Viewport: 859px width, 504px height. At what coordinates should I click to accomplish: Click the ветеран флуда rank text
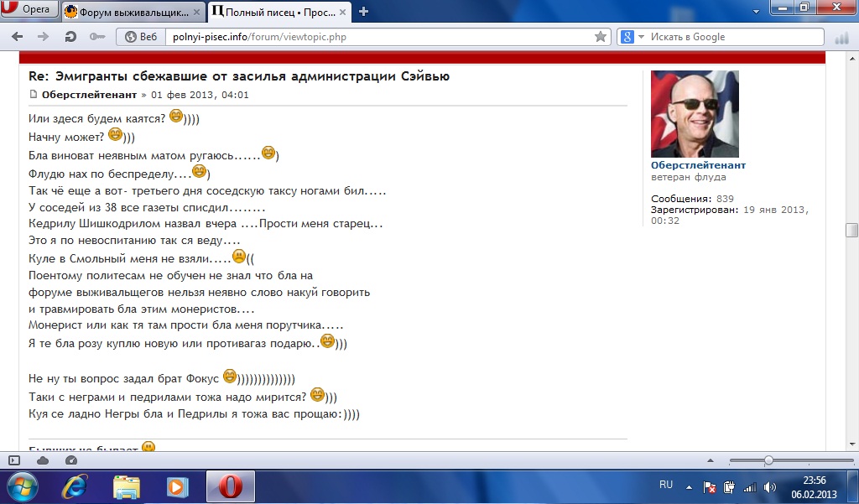(688, 177)
